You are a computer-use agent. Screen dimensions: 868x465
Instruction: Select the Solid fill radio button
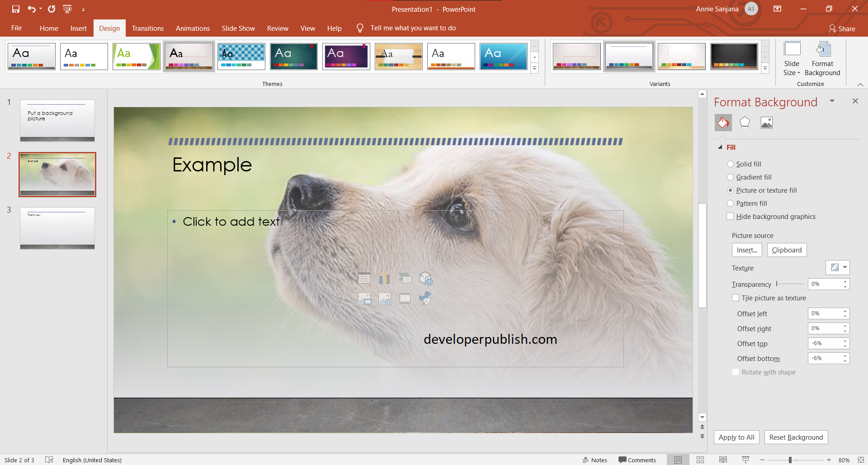point(731,164)
